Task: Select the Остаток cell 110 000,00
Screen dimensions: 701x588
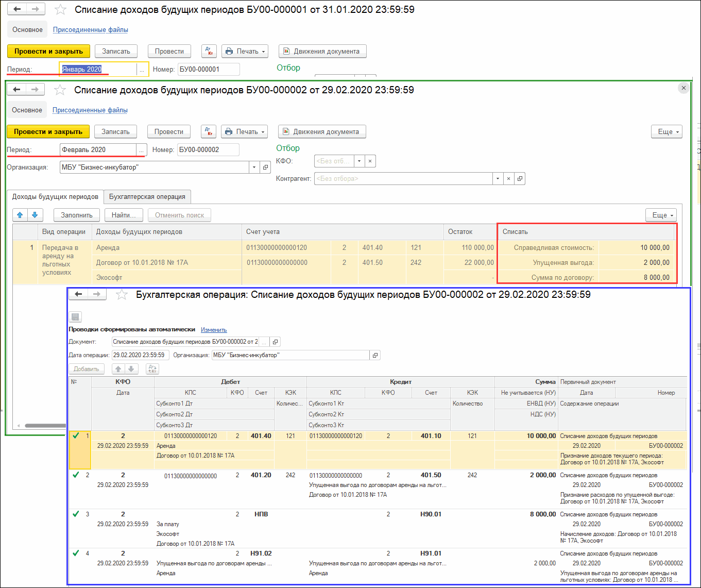Action: tap(470, 247)
